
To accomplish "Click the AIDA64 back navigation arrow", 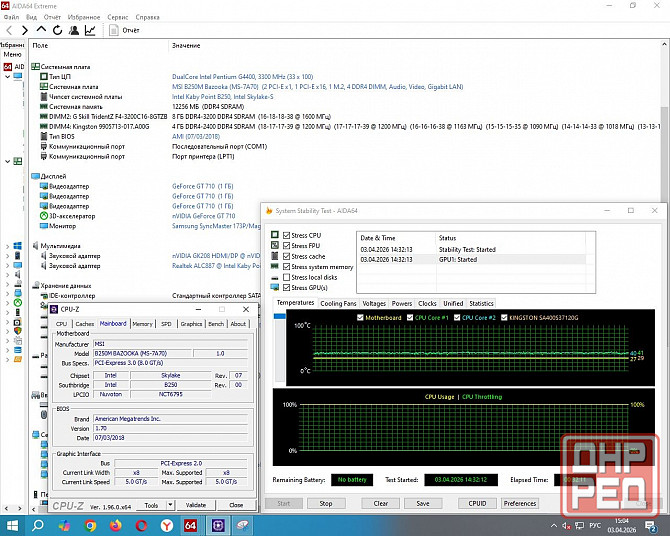I will tap(11, 30).
